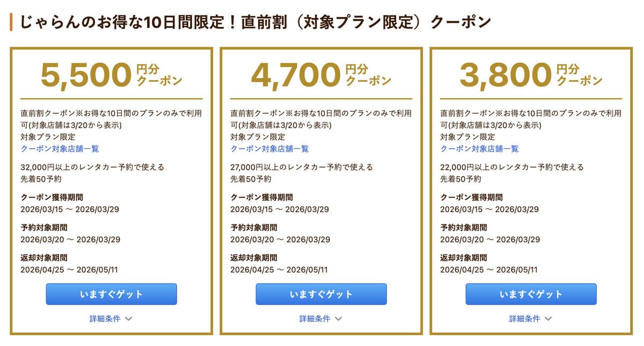Click クーポン獲得期間 label on the first card
644x346 pixels.
point(51,197)
